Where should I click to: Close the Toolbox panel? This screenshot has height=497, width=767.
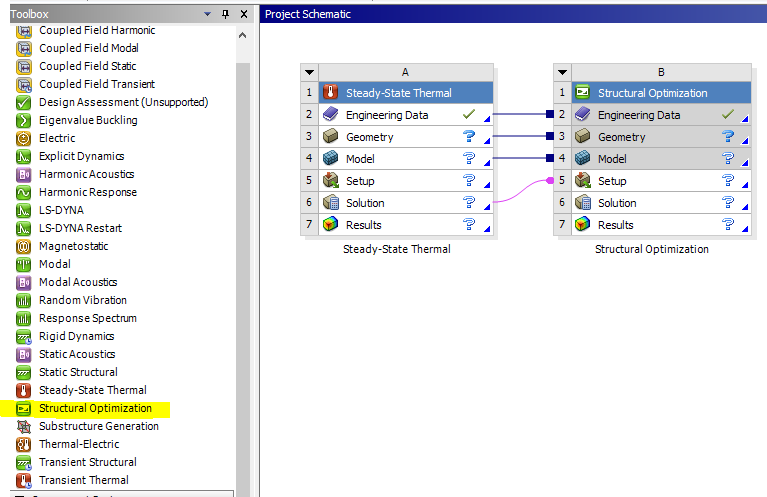[x=243, y=15]
